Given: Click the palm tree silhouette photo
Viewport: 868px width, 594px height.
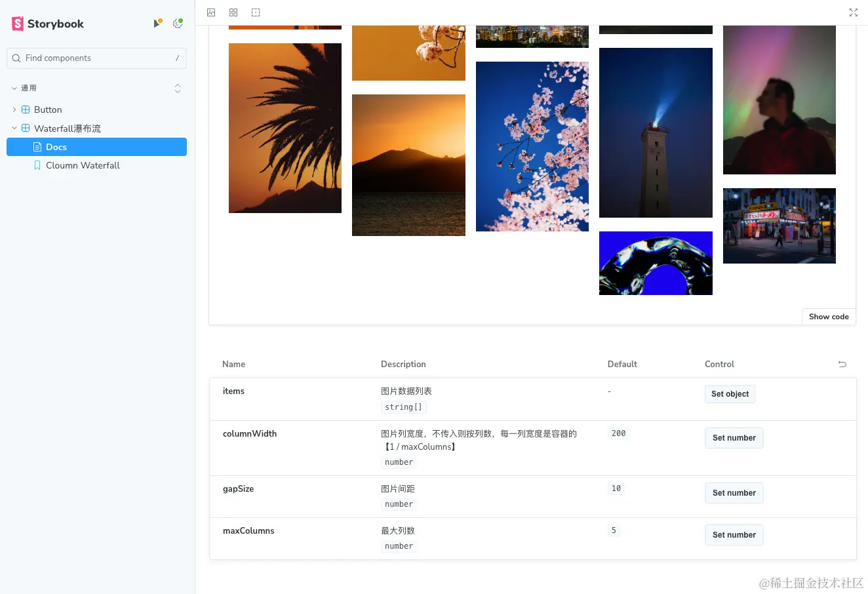Looking at the screenshot, I should (285, 128).
